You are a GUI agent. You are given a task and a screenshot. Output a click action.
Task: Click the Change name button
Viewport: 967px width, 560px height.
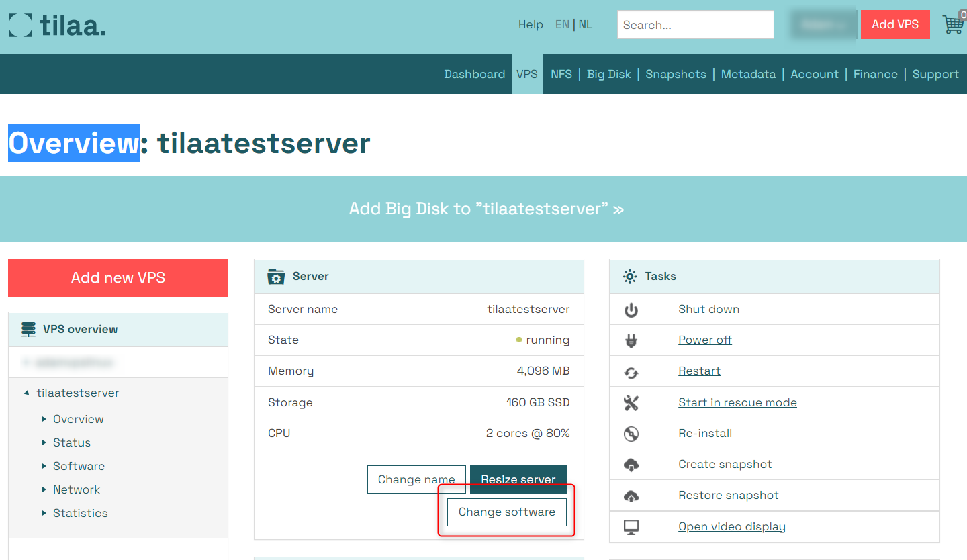coord(416,479)
